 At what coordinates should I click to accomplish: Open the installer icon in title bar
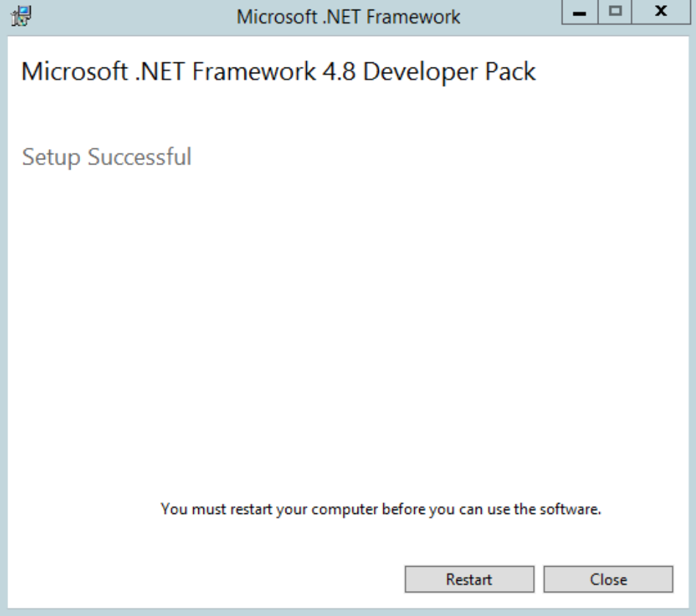21,16
